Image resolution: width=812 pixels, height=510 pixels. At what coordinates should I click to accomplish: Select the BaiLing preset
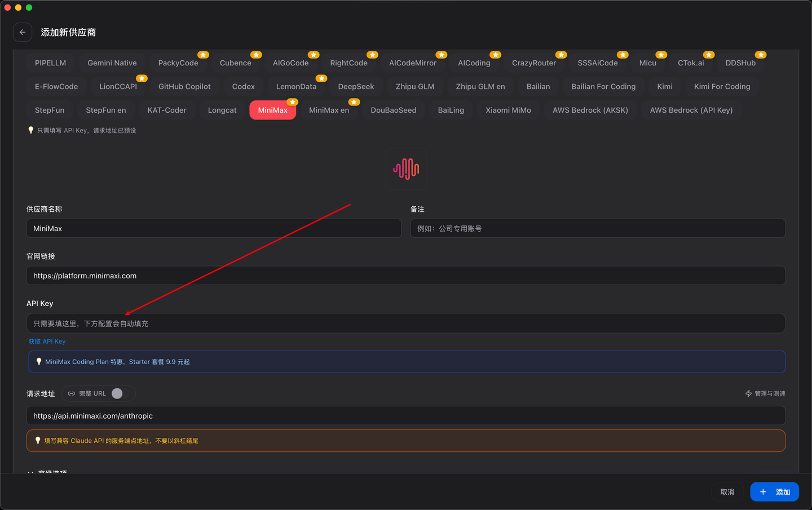pos(451,110)
